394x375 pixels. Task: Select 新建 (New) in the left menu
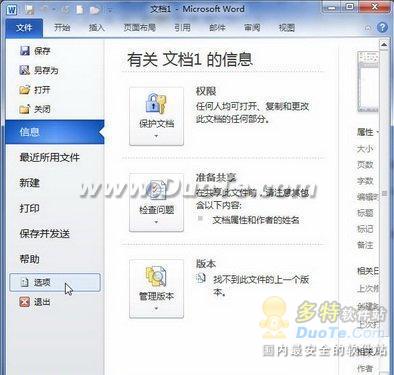29,183
